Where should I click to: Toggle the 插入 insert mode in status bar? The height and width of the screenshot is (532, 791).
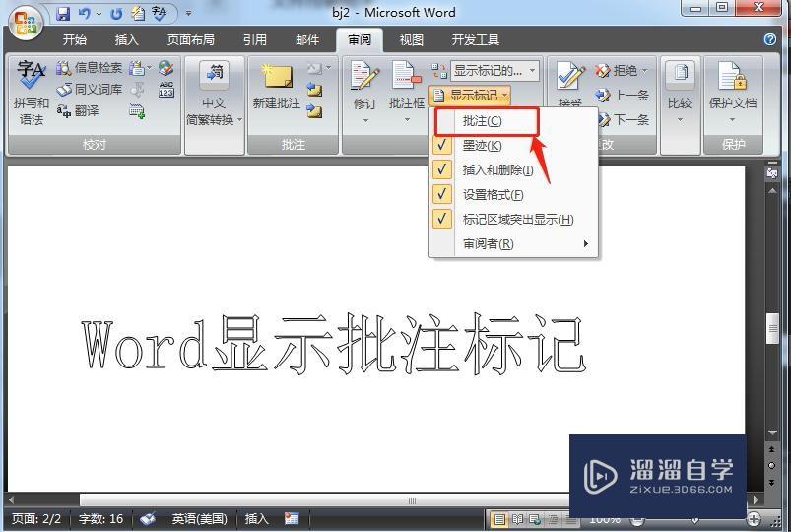256,518
